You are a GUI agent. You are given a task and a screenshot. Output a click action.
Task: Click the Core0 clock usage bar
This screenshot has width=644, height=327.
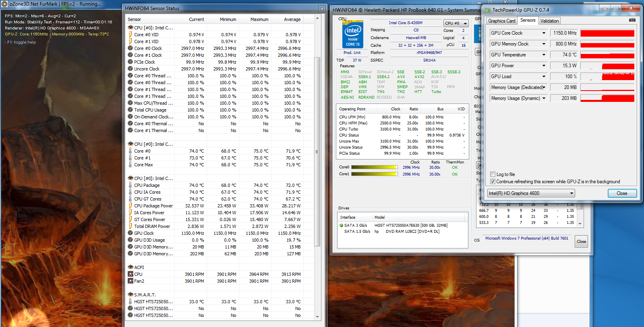tap(375, 167)
